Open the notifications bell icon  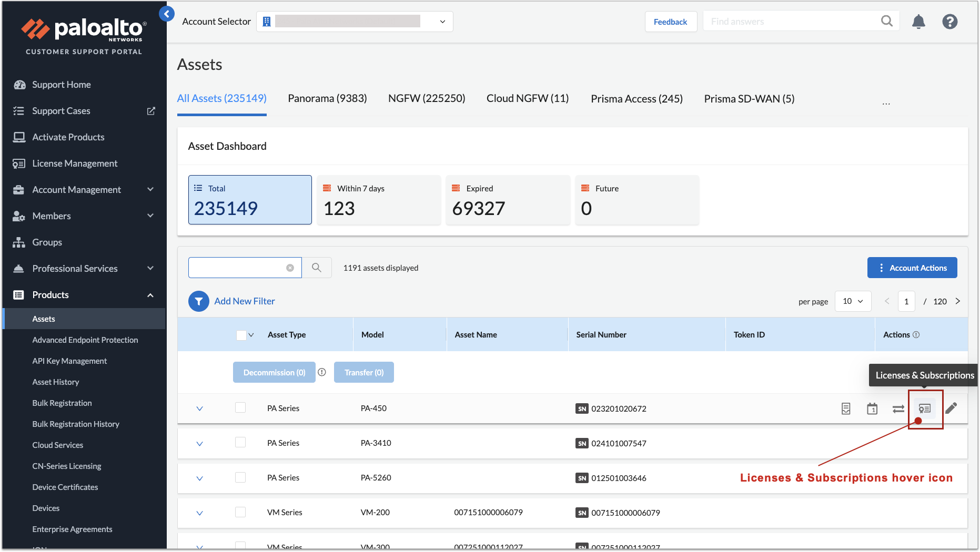(x=918, y=22)
